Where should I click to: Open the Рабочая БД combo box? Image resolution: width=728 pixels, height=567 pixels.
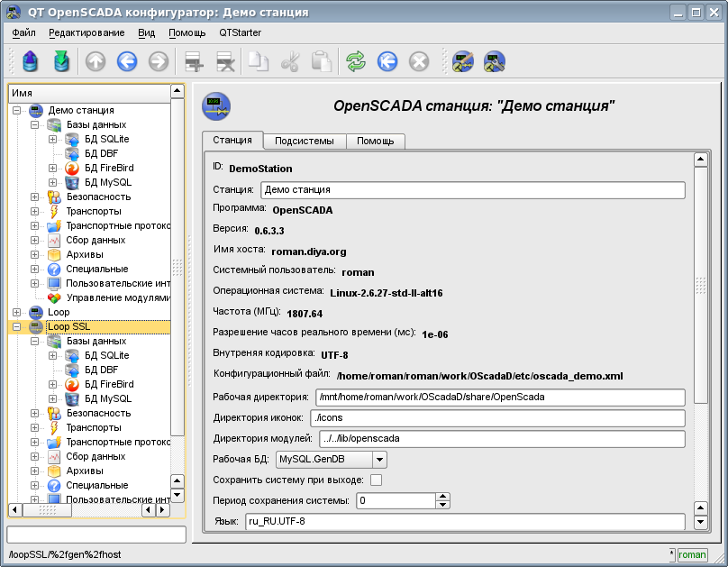(331, 459)
